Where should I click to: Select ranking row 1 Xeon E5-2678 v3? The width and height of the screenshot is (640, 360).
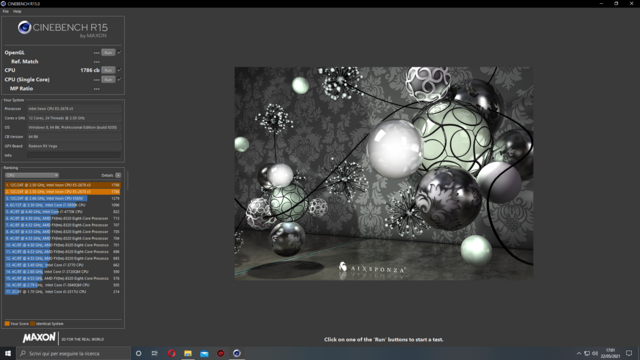point(62,185)
